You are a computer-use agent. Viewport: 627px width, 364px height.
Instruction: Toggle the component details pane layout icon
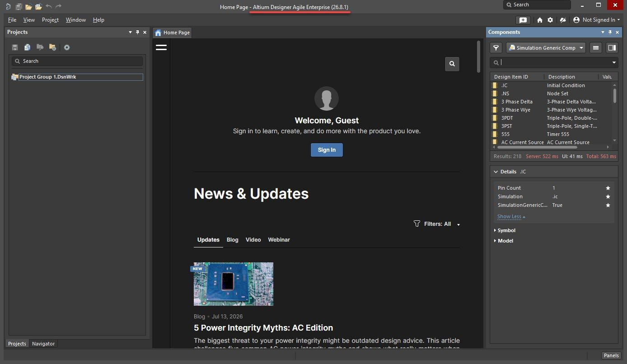pyautogui.click(x=612, y=48)
